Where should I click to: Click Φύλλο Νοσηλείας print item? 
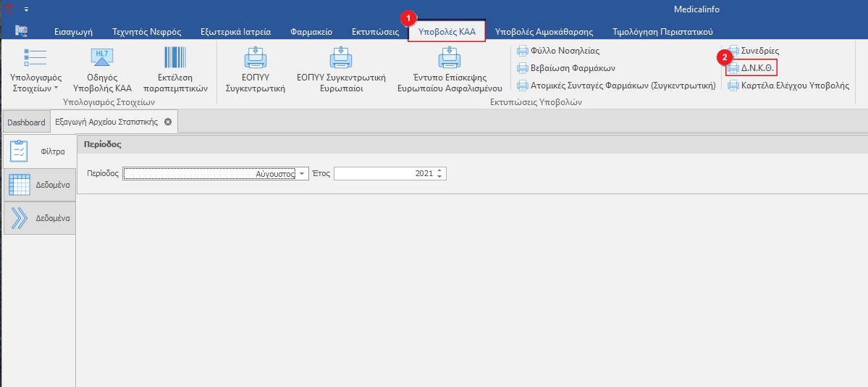(557, 51)
